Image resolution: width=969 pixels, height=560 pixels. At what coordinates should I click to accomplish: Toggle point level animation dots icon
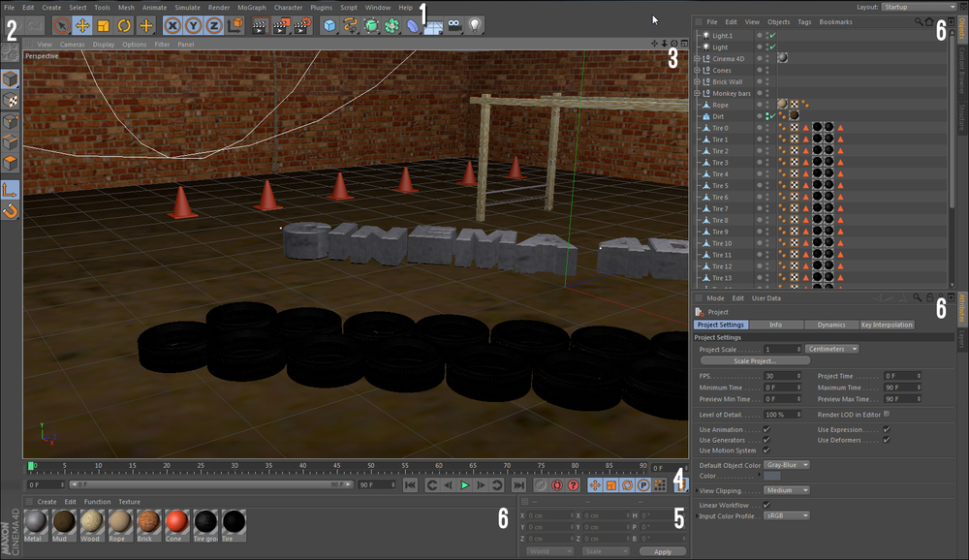(x=659, y=485)
